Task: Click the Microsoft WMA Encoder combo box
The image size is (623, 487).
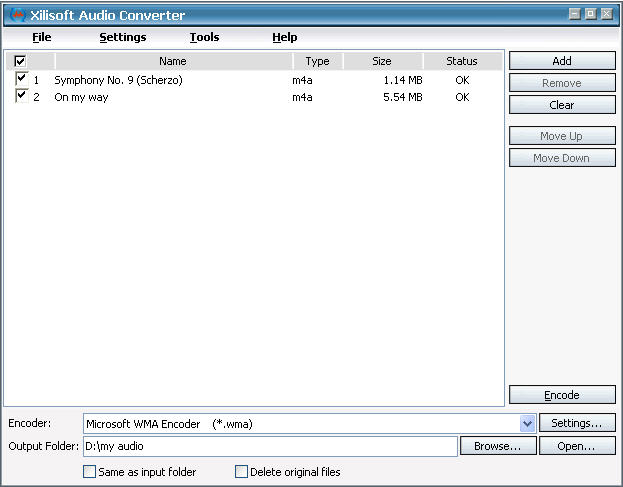Action: [310, 423]
